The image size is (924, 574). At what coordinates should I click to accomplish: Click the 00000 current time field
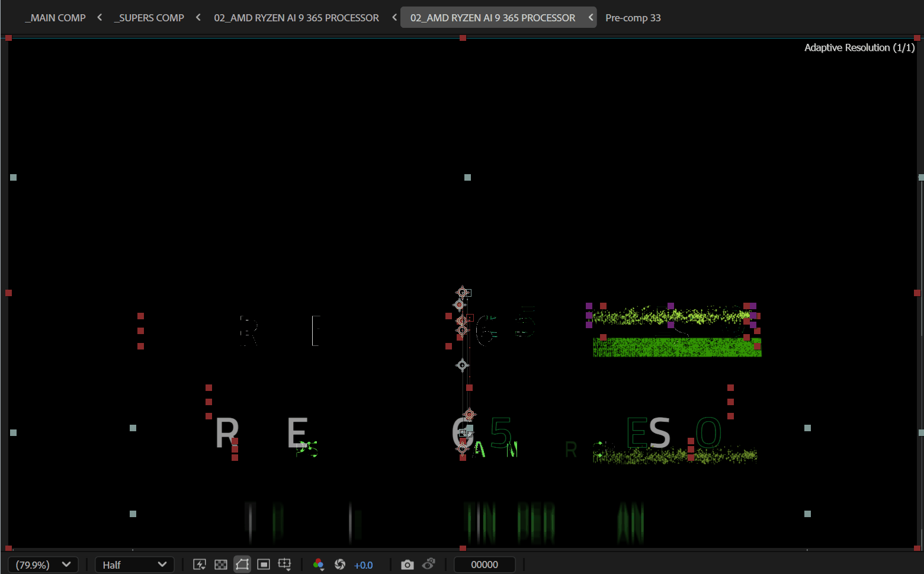pos(485,565)
